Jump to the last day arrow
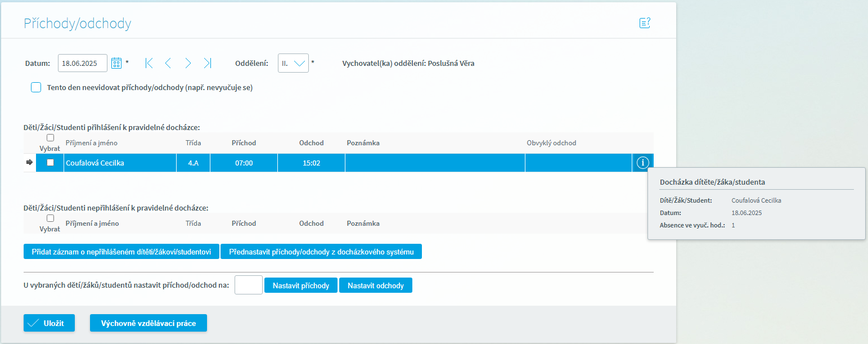This screenshot has height=344, width=868. (208, 63)
